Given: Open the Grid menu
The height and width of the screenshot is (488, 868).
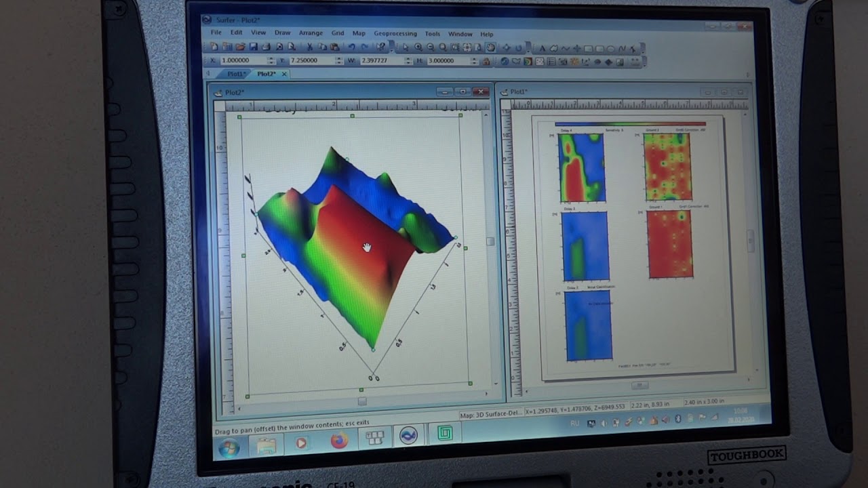Looking at the screenshot, I should pyautogui.click(x=338, y=33).
